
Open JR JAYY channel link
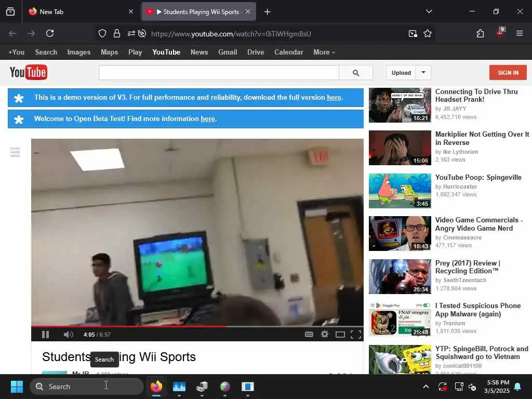click(x=455, y=109)
